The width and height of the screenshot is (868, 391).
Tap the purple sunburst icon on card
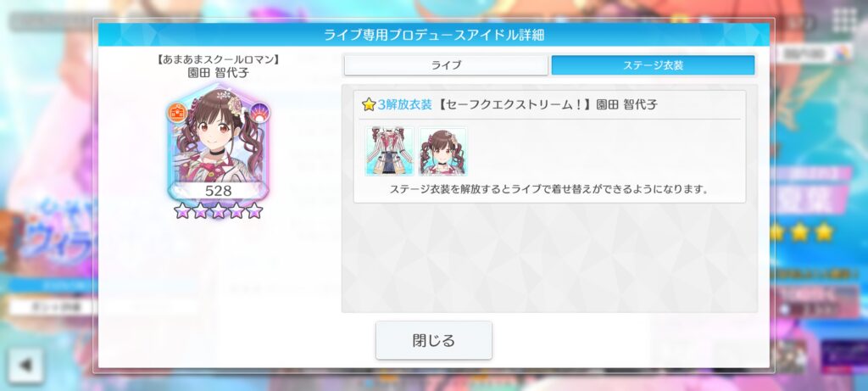[259, 113]
